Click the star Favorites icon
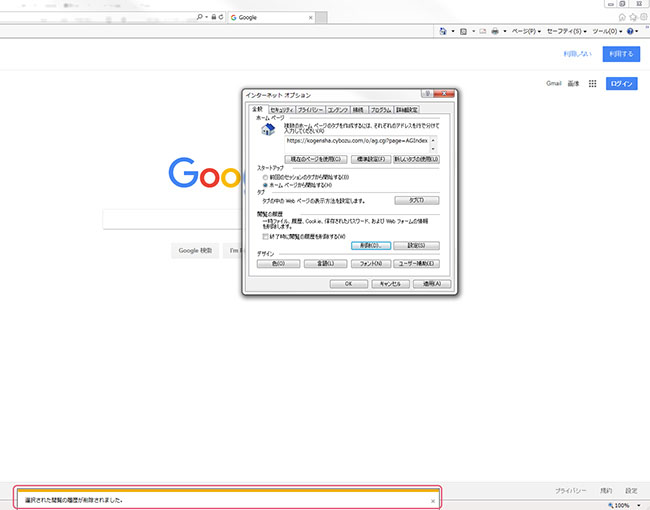Image resolution: width=650 pixels, height=510 pixels. pyautogui.click(x=633, y=17)
